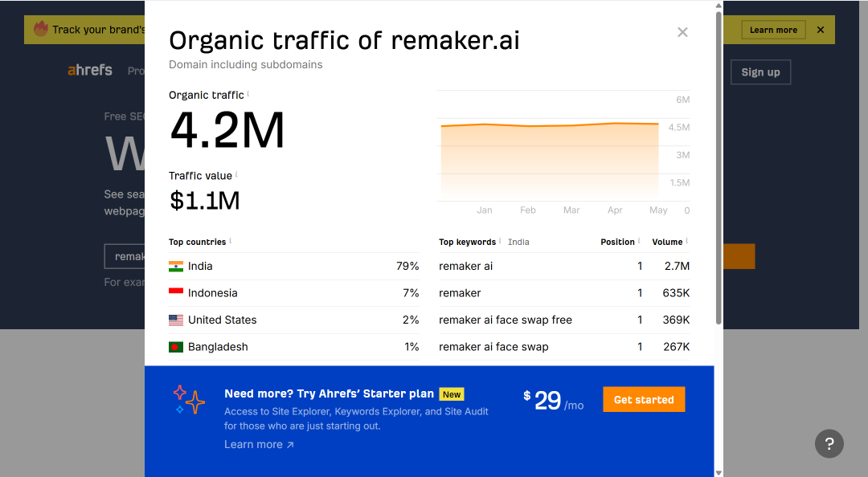Click the Sign up button
868x477 pixels.
(760, 72)
